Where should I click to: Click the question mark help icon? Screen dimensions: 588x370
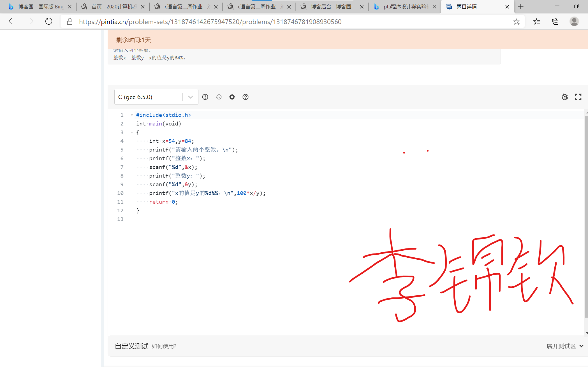point(246,97)
